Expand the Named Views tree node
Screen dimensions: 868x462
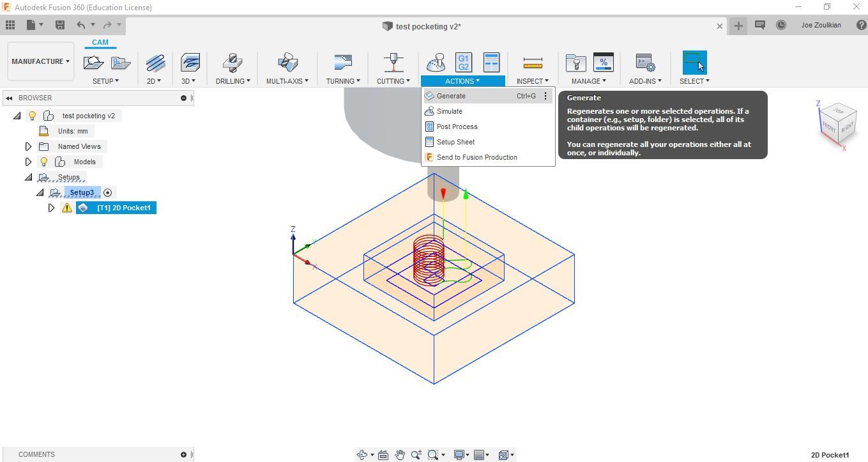click(x=28, y=146)
